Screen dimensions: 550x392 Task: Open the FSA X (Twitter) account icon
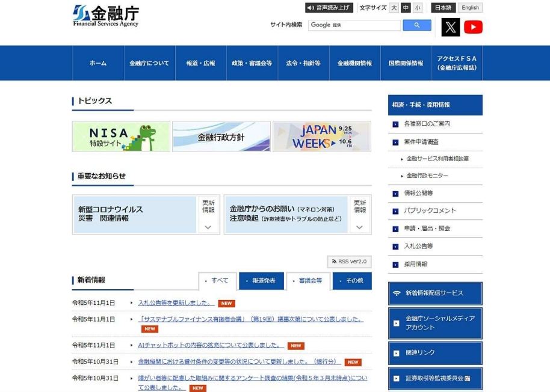click(451, 26)
